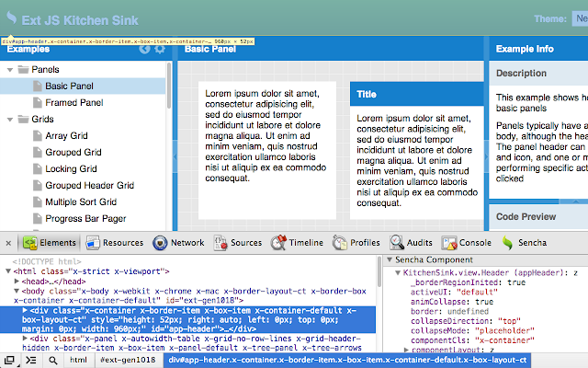
Task: Click the Elements pane vertical scrollbar
Action: click(379, 271)
